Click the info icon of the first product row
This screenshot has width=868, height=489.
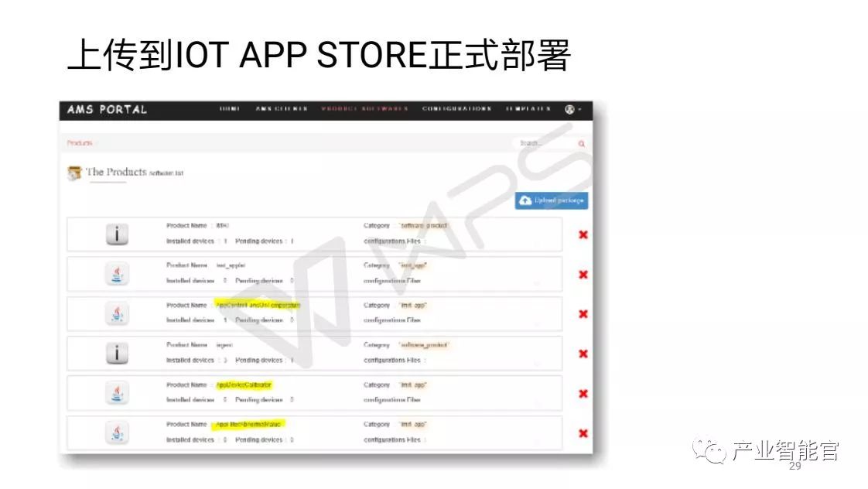[x=117, y=234]
